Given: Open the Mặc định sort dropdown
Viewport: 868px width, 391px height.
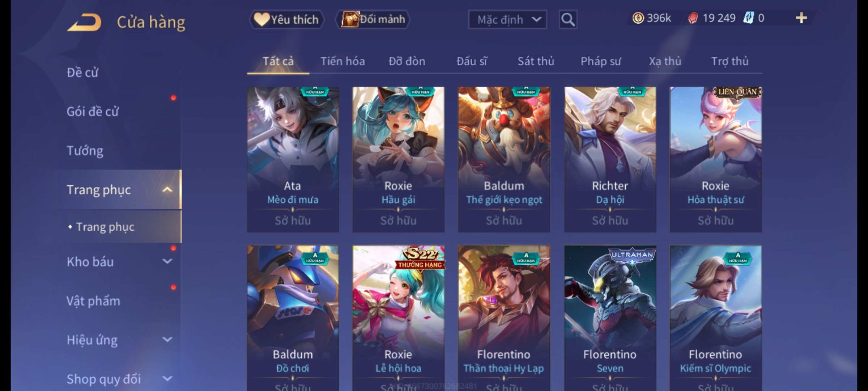Looking at the screenshot, I should click(x=507, y=20).
